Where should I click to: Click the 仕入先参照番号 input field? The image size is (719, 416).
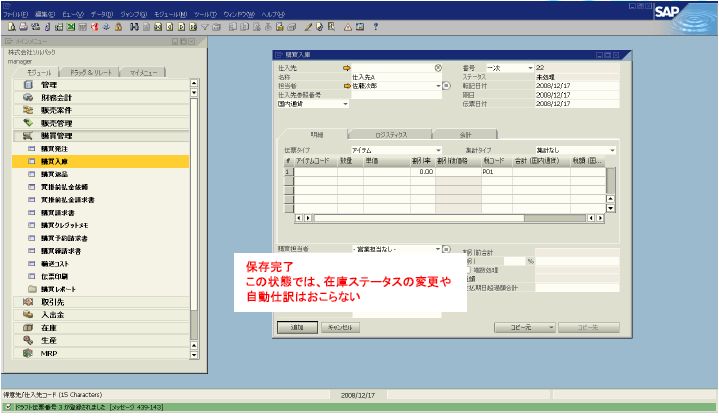tap(396, 95)
